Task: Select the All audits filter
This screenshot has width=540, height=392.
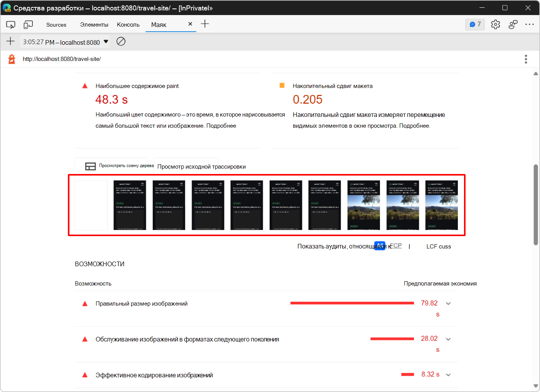Action: [380, 246]
